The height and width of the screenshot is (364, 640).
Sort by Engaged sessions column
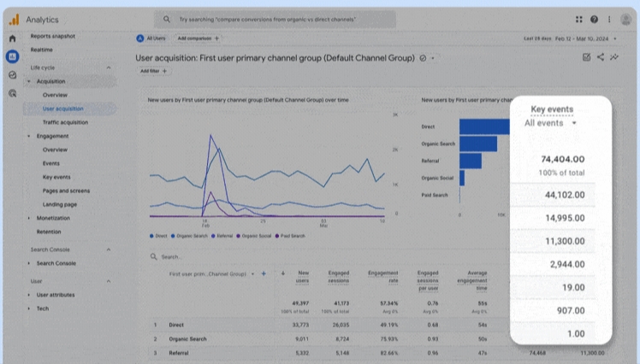pyautogui.click(x=338, y=277)
